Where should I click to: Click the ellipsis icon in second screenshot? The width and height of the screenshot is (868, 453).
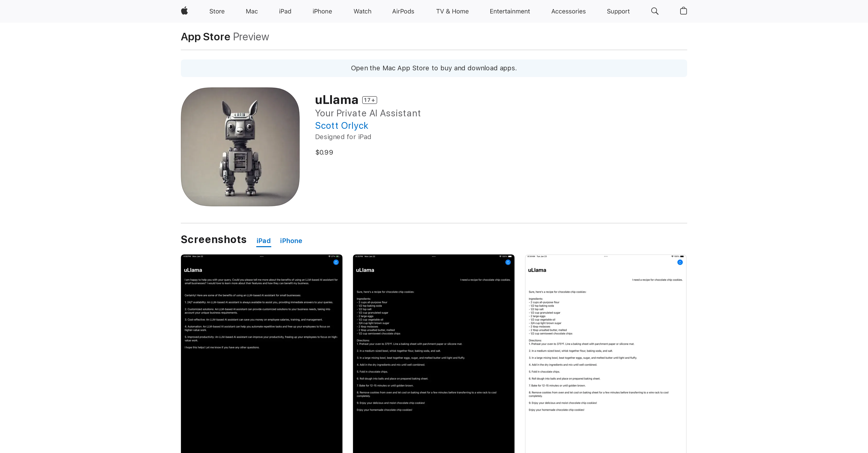click(x=433, y=256)
